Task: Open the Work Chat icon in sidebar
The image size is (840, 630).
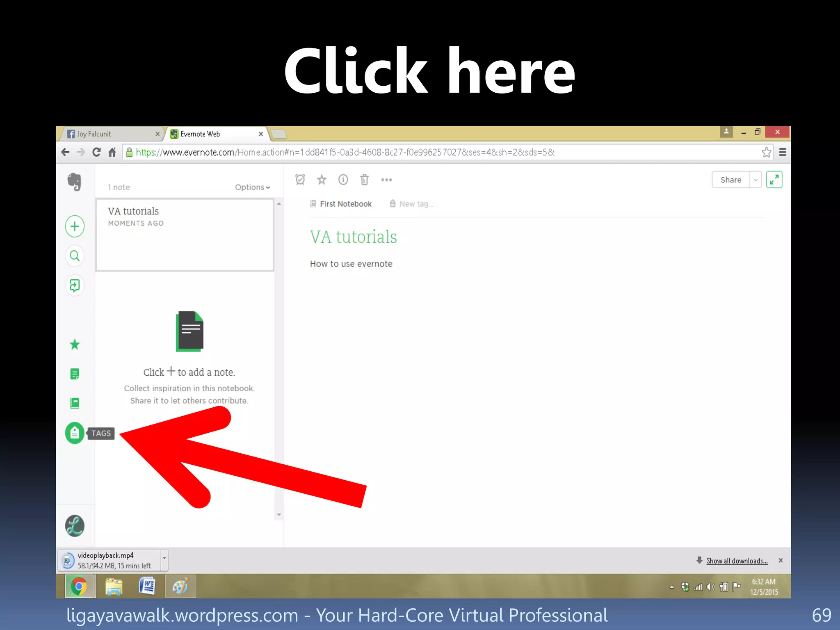Action: click(75, 285)
